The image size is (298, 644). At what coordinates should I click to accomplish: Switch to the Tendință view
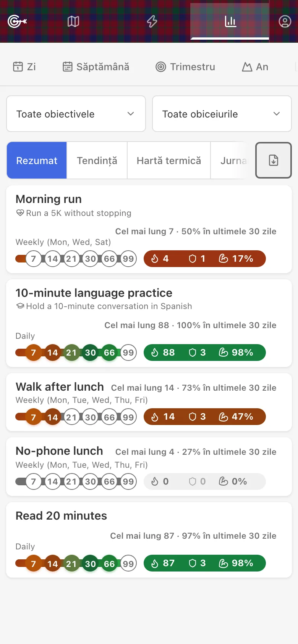click(x=97, y=160)
